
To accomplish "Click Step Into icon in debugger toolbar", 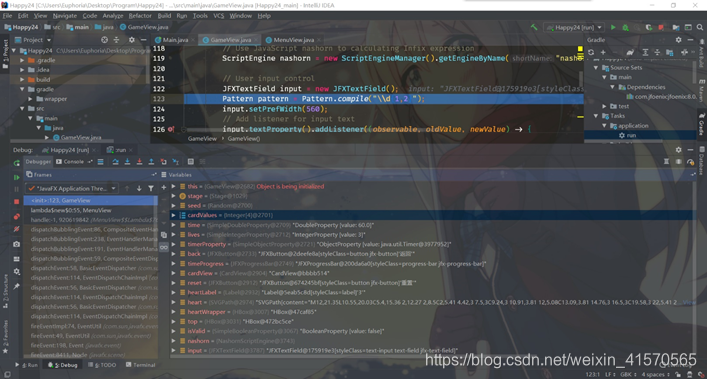I will (x=127, y=161).
